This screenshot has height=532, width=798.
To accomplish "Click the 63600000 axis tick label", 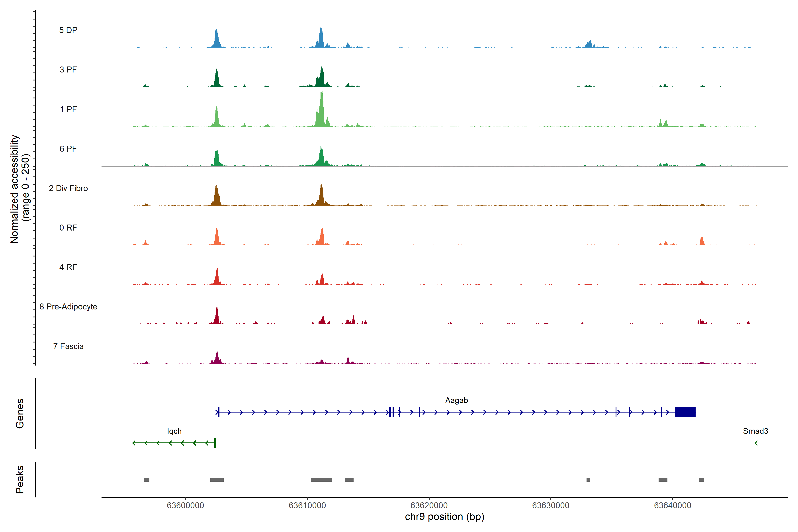I will pos(185,506).
